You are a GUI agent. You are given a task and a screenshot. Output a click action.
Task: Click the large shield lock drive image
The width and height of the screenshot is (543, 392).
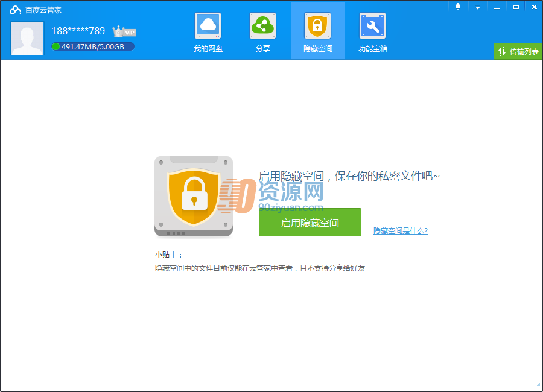194,197
